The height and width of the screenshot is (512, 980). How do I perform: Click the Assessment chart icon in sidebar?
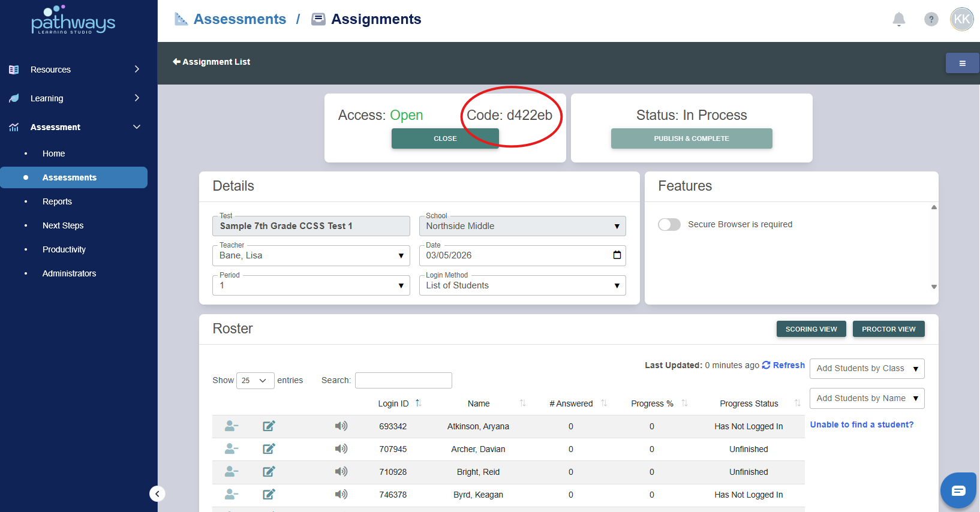pyautogui.click(x=14, y=127)
